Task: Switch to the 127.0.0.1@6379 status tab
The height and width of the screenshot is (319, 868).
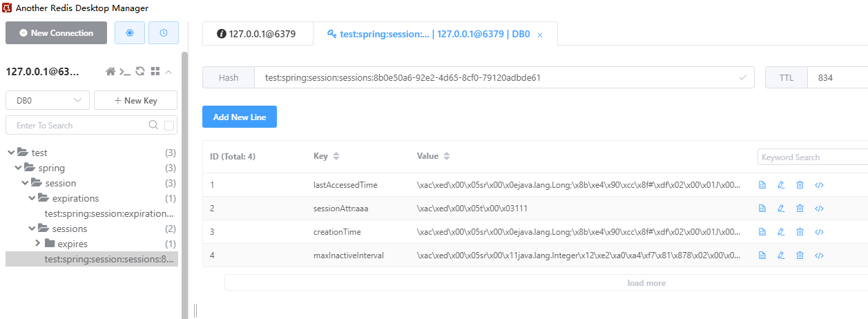Action: [258, 33]
